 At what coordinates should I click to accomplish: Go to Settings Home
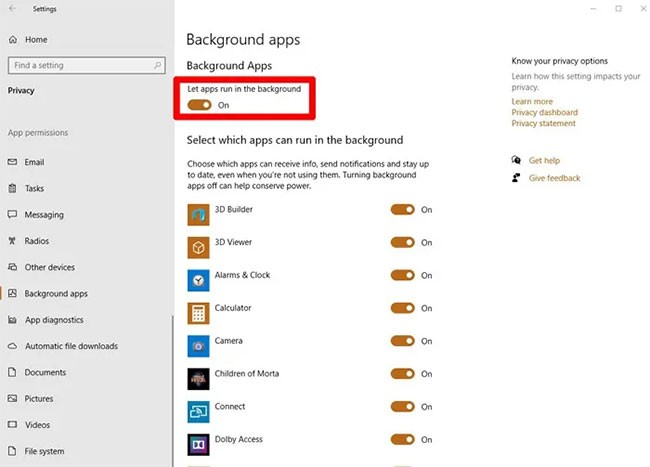(36, 39)
